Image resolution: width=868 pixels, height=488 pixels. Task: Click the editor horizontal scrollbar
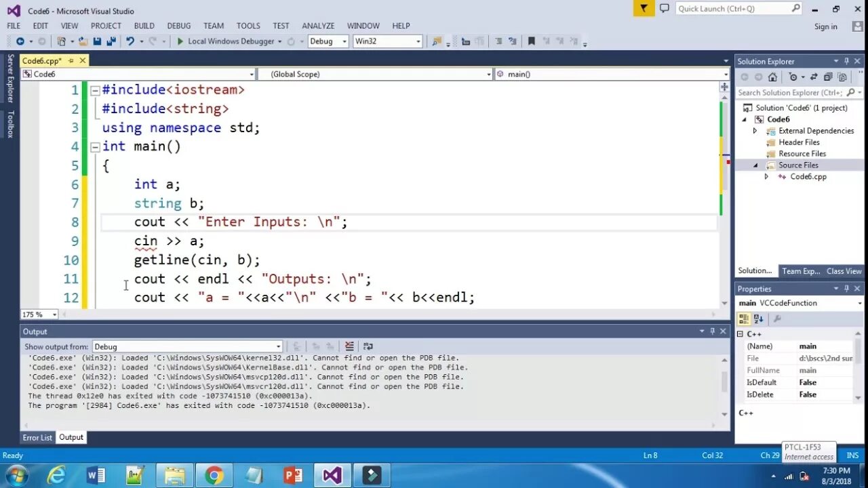point(389,314)
